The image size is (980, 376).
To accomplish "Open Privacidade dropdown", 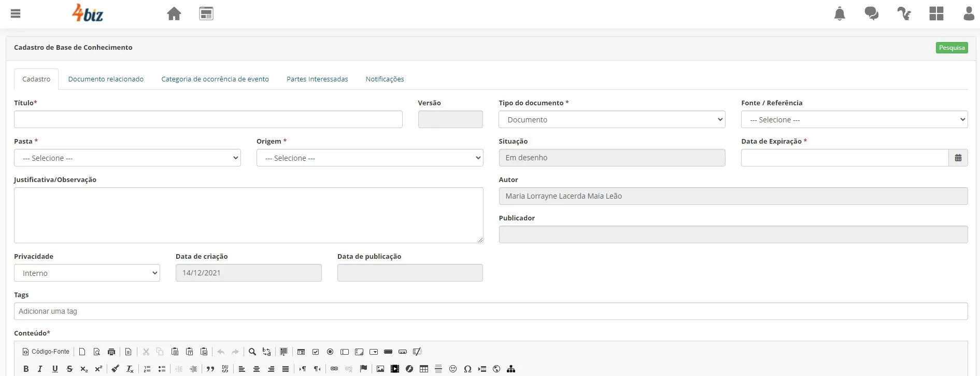I will click(x=87, y=273).
